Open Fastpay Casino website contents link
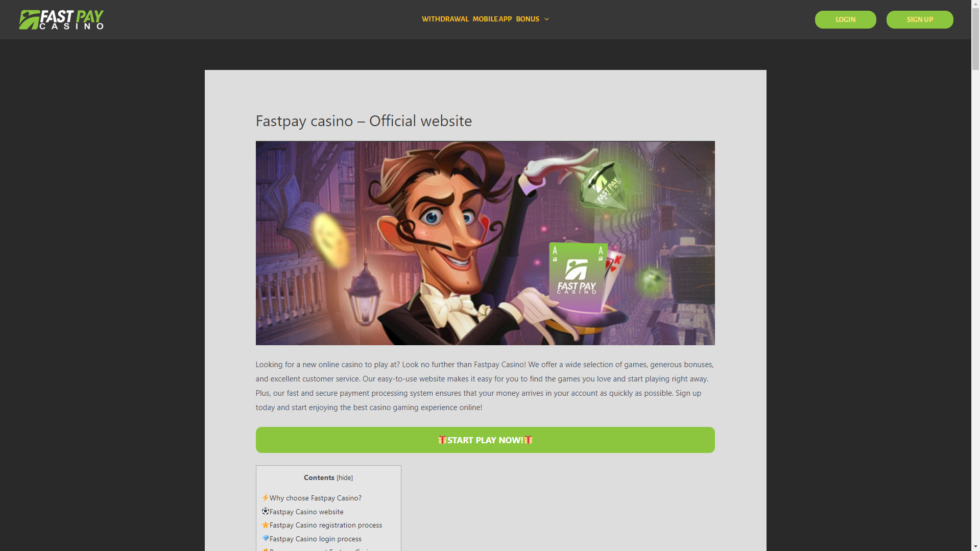The height and width of the screenshot is (551, 980). tap(306, 512)
